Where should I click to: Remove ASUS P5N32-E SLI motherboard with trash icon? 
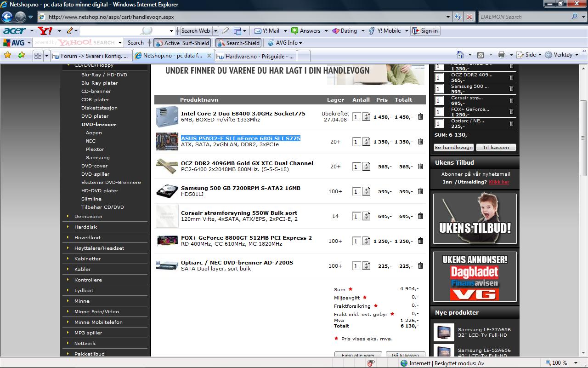click(x=420, y=142)
